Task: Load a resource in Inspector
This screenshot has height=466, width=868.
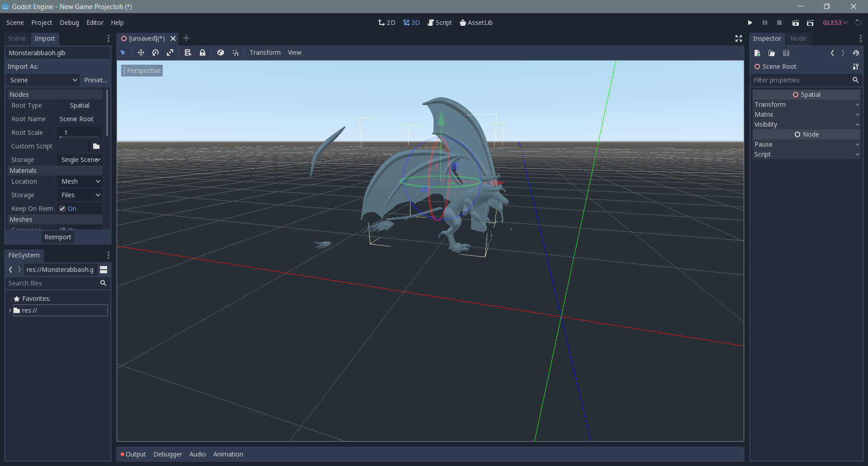Action: tap(772, 53)
